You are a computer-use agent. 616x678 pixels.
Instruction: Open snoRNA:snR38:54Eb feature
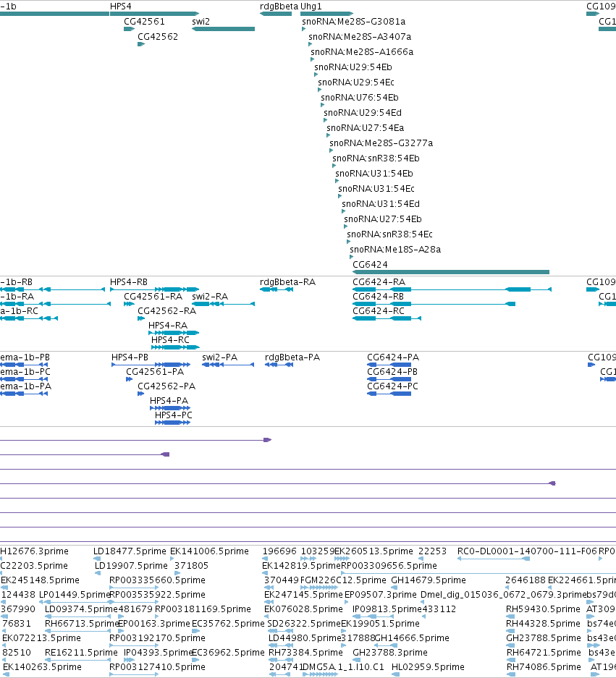(x=334, y=166)
